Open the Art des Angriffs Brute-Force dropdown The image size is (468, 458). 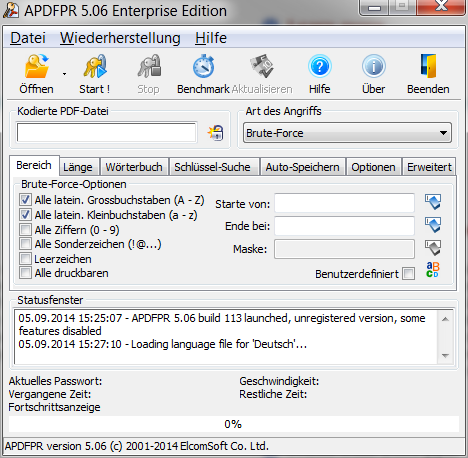coord(347,133)
